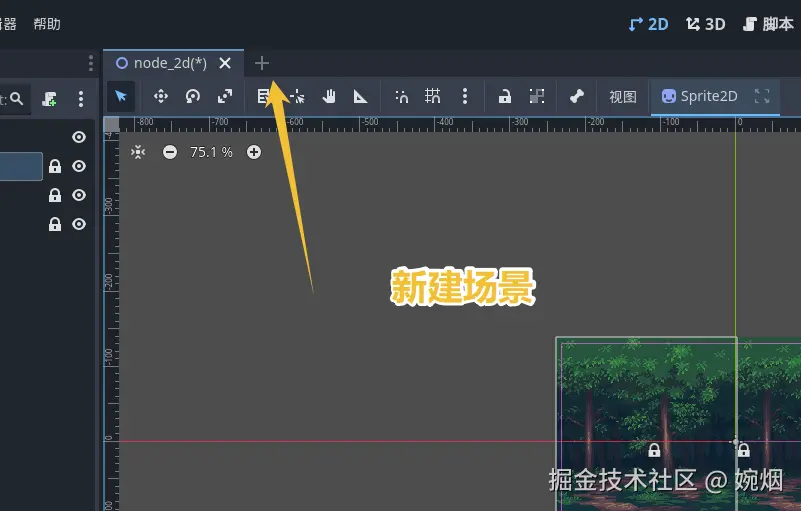Viewport: 801px width, 511px height.
Task: Toggle grid snap in toolbar
Action: coord(432,96)
